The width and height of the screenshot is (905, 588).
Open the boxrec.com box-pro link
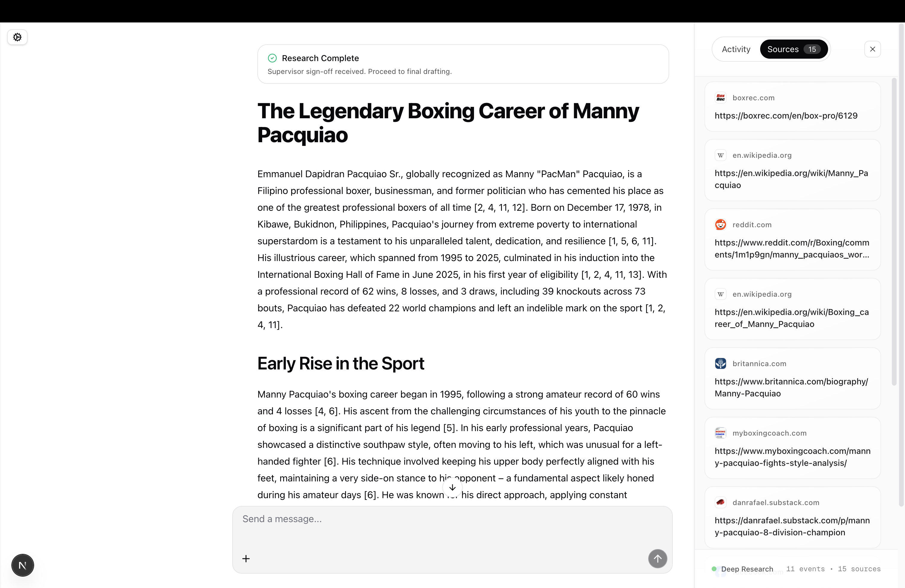[x=786, y=116]
